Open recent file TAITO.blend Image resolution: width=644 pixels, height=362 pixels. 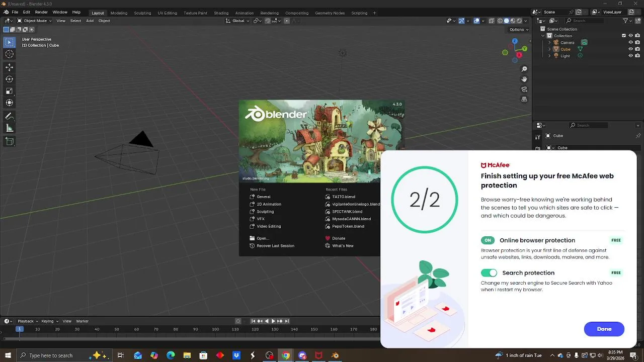344,197
